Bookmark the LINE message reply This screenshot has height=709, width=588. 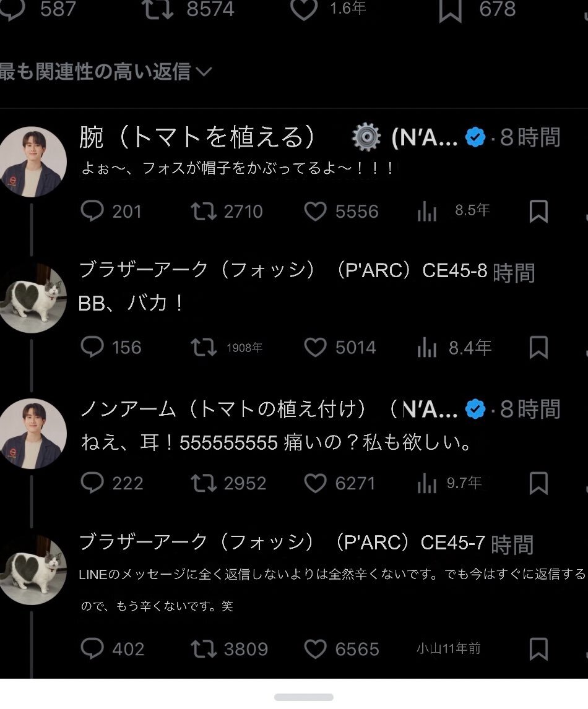click(x=538, y=649)
